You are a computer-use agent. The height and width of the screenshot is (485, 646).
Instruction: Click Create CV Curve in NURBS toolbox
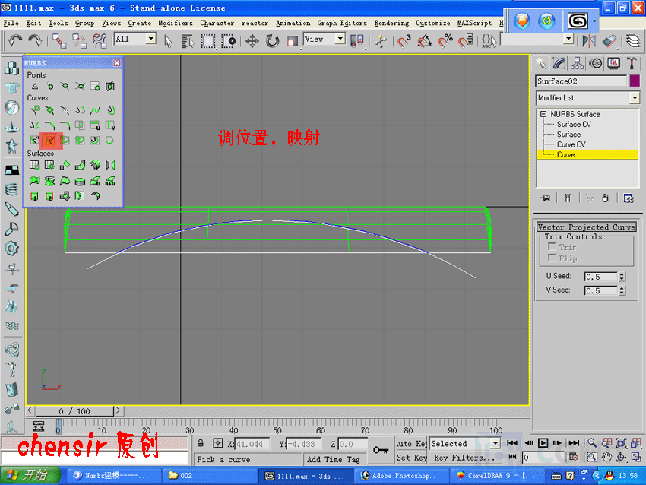pos(35,110)
